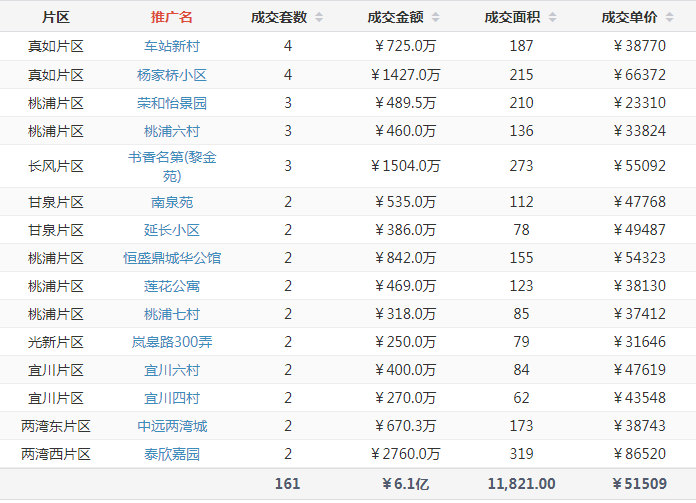Select the 两湾东片区 cell
The width and height of the screenshot is (696, 503).
[x=56, y=426]
